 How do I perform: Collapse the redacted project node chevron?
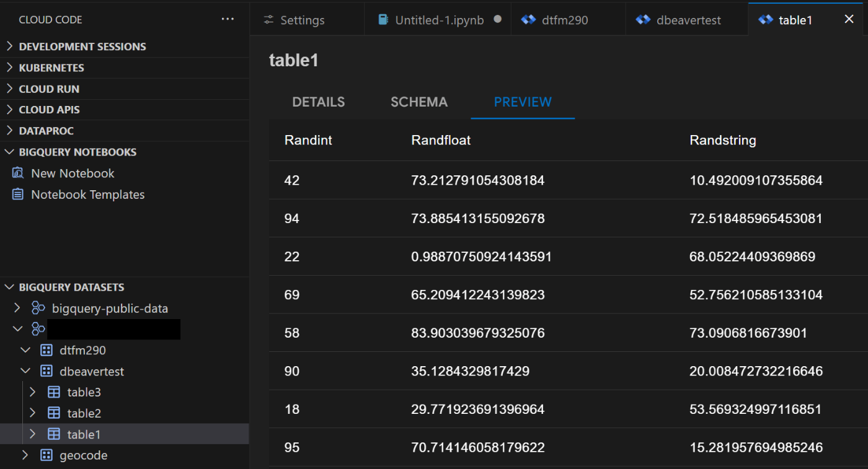[x=18, y=329]
